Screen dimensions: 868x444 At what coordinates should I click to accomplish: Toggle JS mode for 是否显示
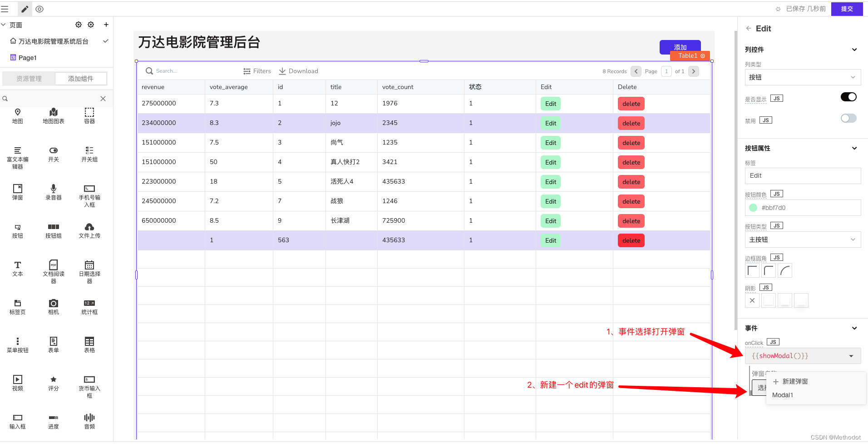pyautogui.click(x=777, y=99)
